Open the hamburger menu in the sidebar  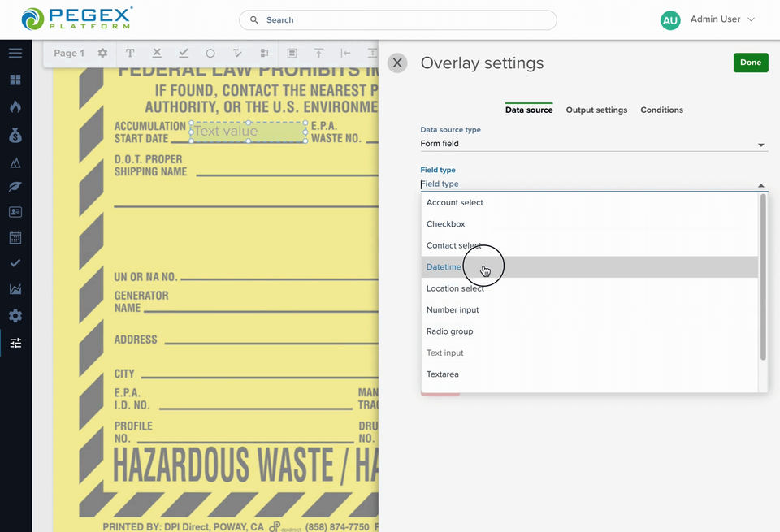[x=15, y=53]
